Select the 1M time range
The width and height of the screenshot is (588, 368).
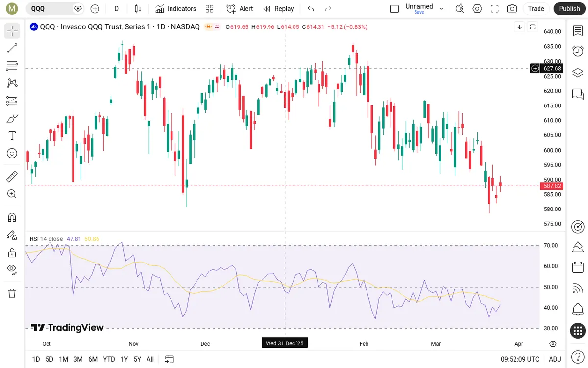click(63, 359)
